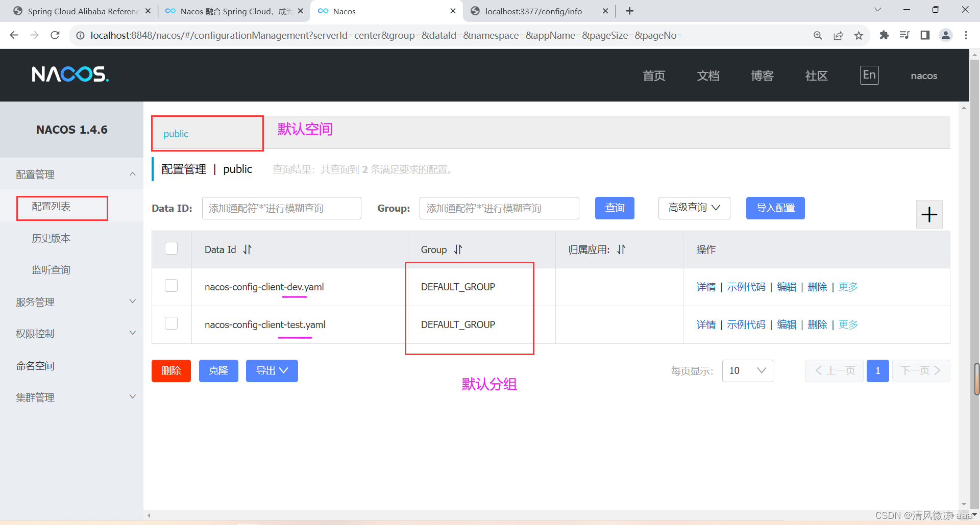Image resolution: width=980 pixels, height=525 pixels.
Task: Open a new browser tab with plus
Action: (630, 11)
